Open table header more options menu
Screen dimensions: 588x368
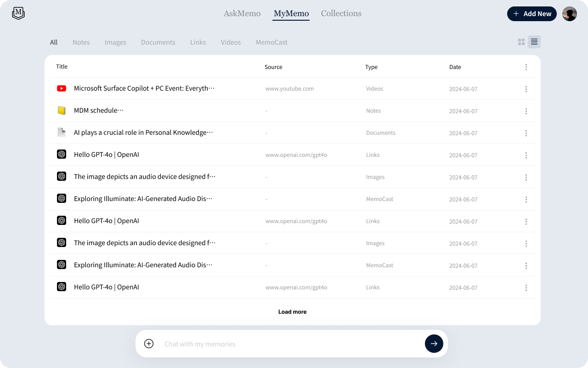pyautogui.click(x=526, y=67)
